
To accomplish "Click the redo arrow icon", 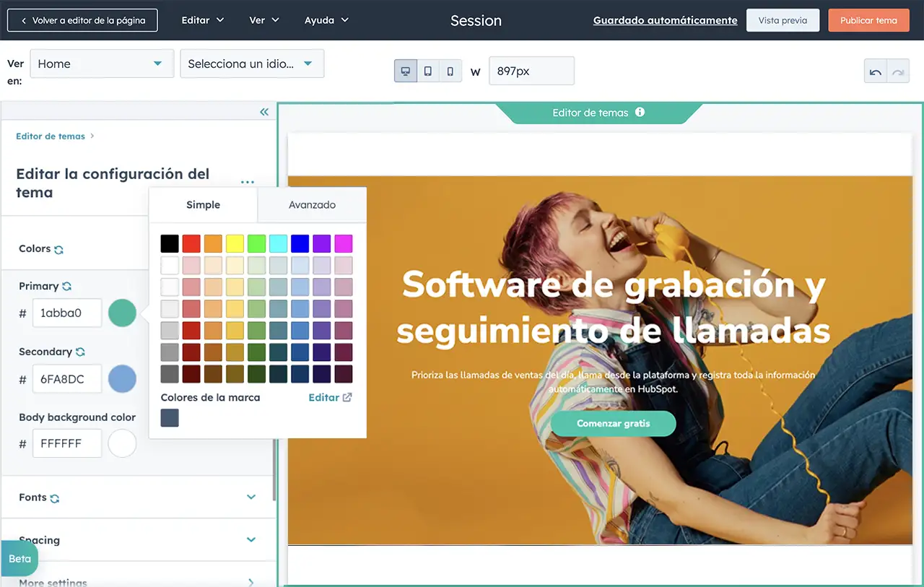I will point(898,71).
